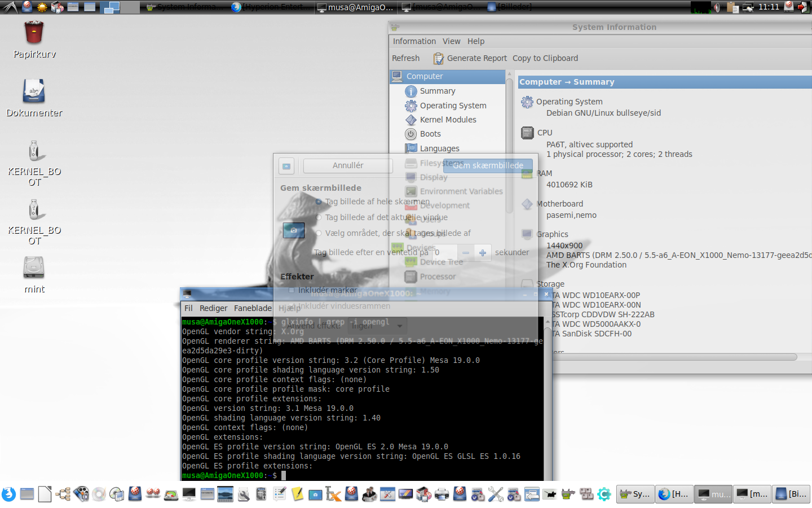Image resolution: width=812 pixels, height=508 pixels.
Task: Select Kernel Modules in the sidebar
Action: coord(448,120)
